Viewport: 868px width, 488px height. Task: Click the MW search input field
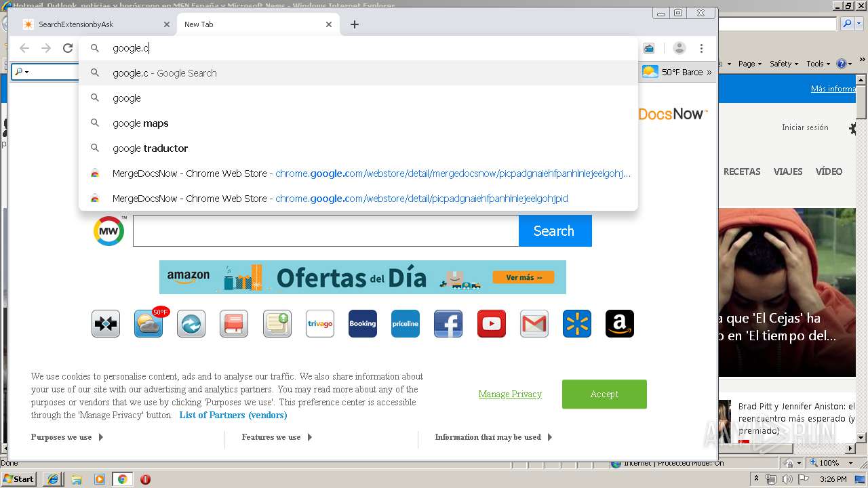tap(325, 231)
